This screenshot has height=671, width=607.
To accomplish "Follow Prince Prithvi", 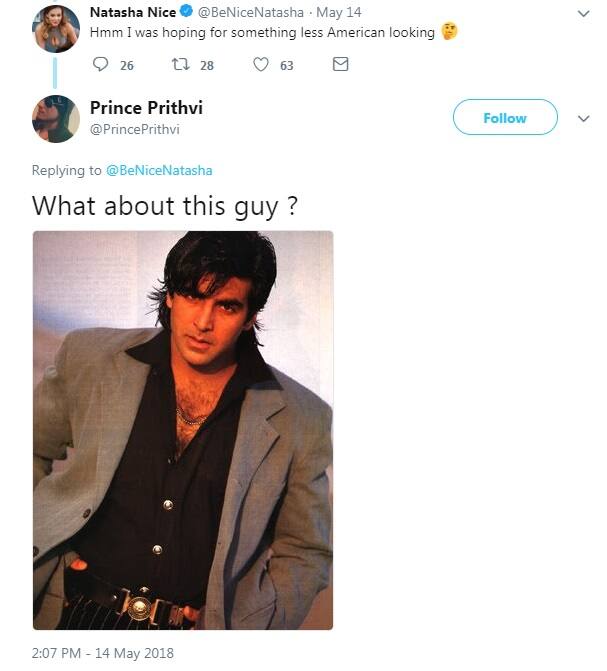I will (505, 117).
